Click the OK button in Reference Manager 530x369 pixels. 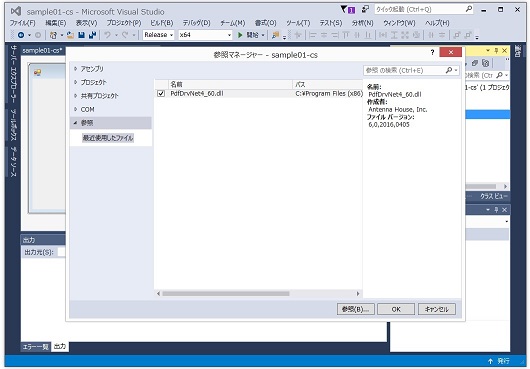[396, 309]
